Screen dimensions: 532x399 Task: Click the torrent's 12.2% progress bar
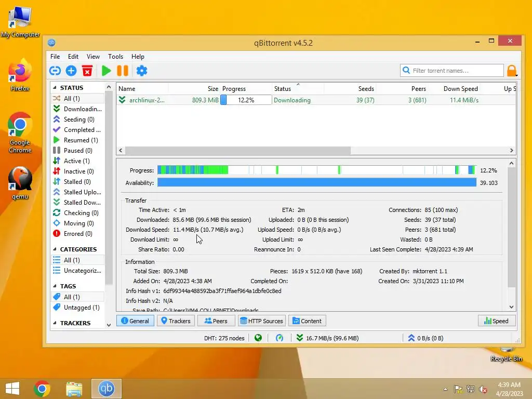click(246, 100)
